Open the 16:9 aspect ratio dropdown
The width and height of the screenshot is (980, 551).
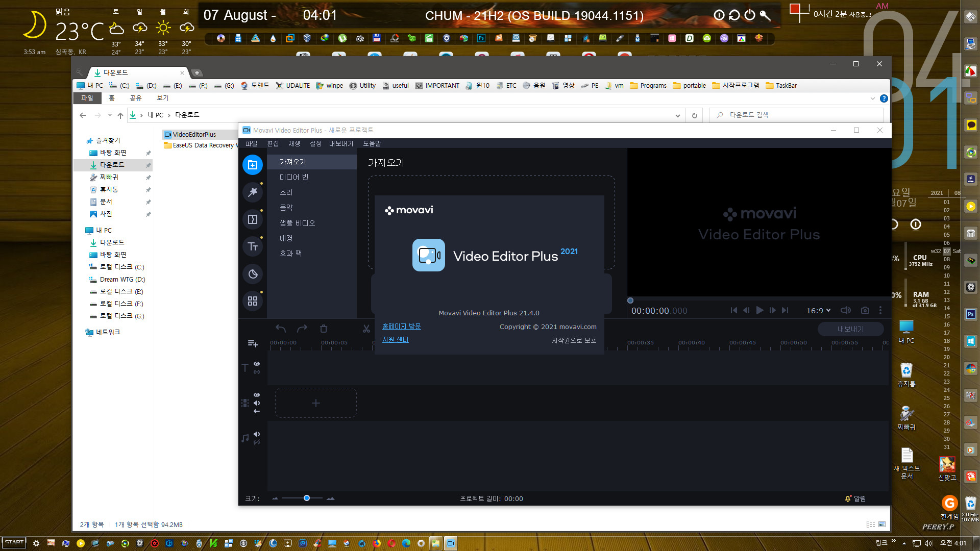(819, 310)
